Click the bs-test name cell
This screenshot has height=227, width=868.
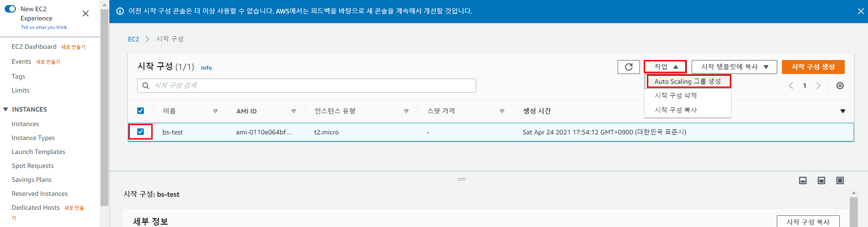coord(172,132)
